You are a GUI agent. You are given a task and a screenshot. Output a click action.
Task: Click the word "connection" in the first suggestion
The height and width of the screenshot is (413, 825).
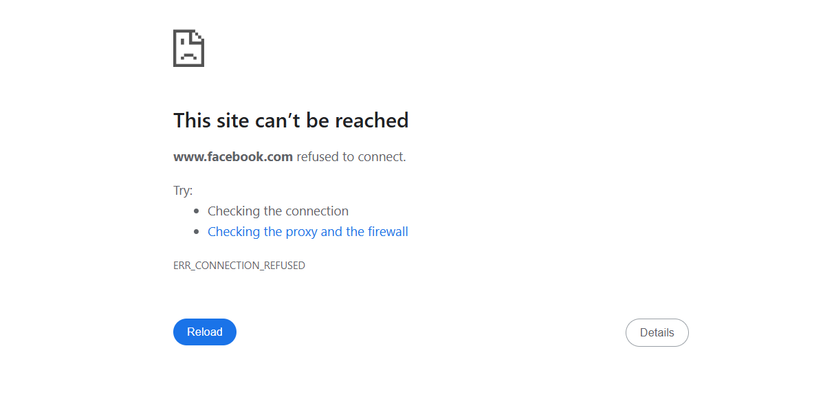(314, 211)
